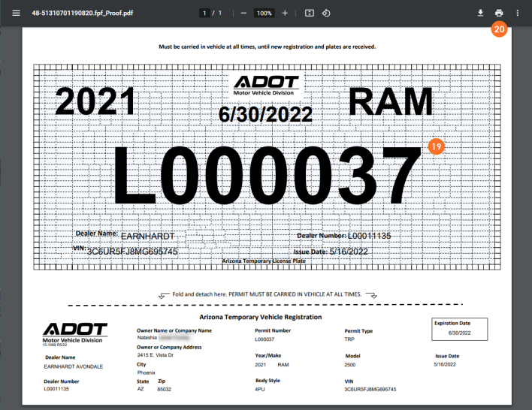Select city value Phoenix

click(x=147, y=372)
